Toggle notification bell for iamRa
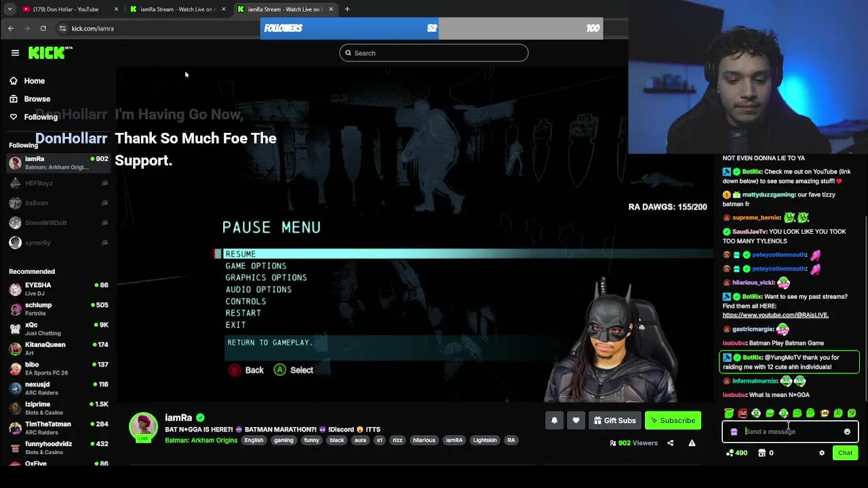The width and height of the screenshot is (868, 488). coord(554,420)
